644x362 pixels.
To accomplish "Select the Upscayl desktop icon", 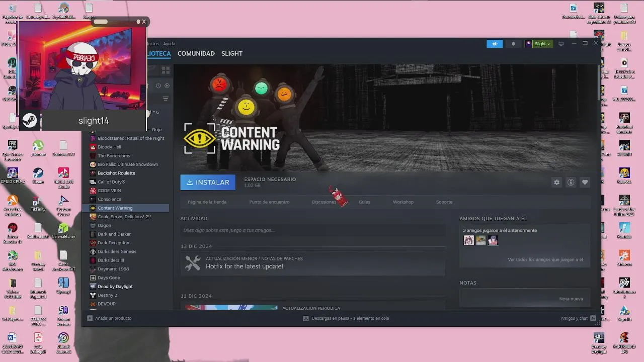I will point(63,286).
